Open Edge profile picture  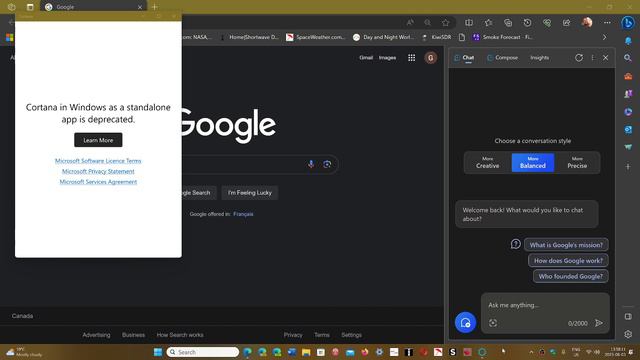coord(587,22)
